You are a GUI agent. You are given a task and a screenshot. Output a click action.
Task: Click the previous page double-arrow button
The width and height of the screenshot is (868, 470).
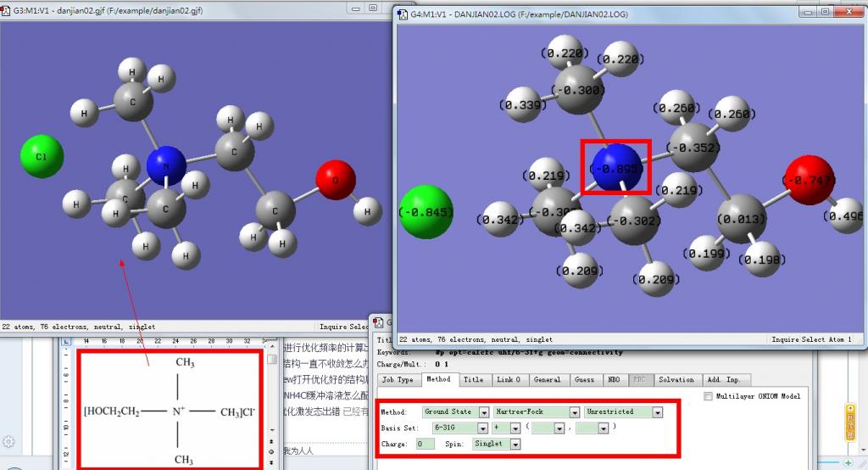[272, 442]
